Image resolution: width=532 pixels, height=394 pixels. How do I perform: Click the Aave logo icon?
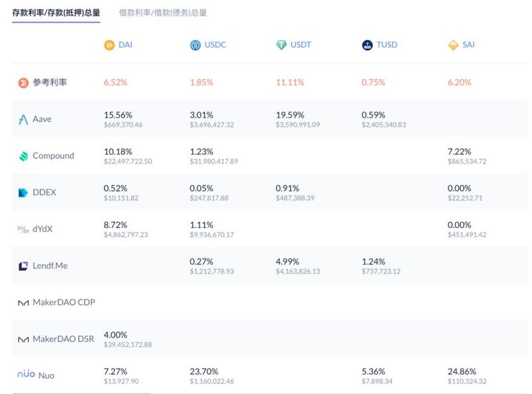[x=23, y=120]
